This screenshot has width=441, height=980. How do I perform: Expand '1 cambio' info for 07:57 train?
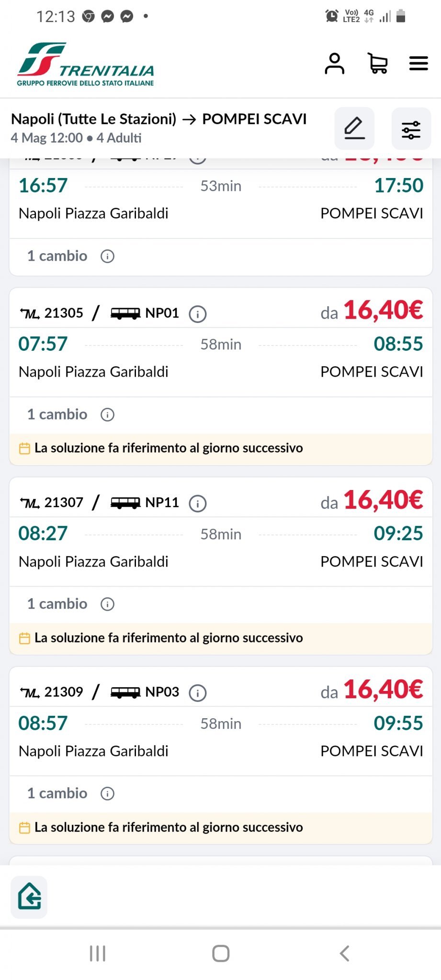(107, 414)
